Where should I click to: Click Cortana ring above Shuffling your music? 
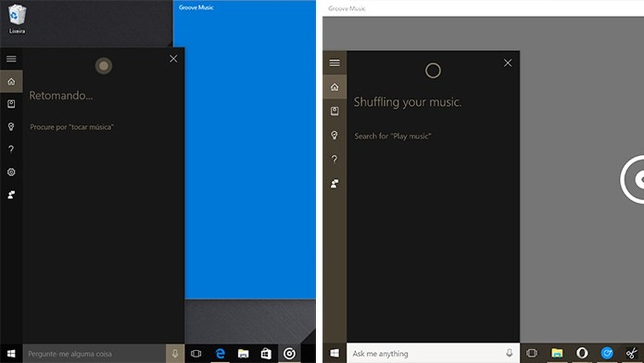coord(433,71)
